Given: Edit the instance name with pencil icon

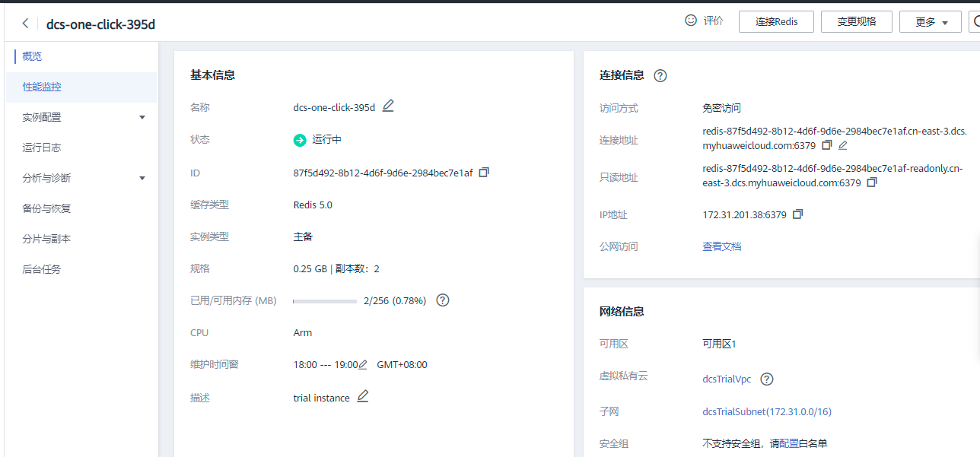Looking at the screenshot, I should click(x=388, y=106).
